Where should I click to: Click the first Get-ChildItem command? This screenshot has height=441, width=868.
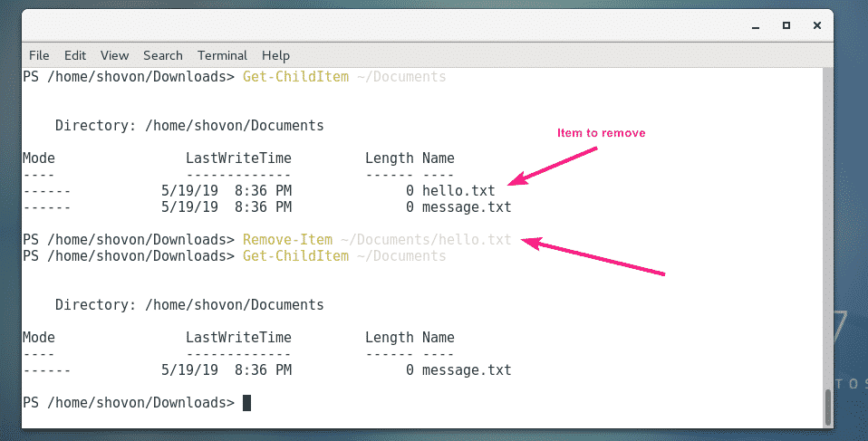295,77
